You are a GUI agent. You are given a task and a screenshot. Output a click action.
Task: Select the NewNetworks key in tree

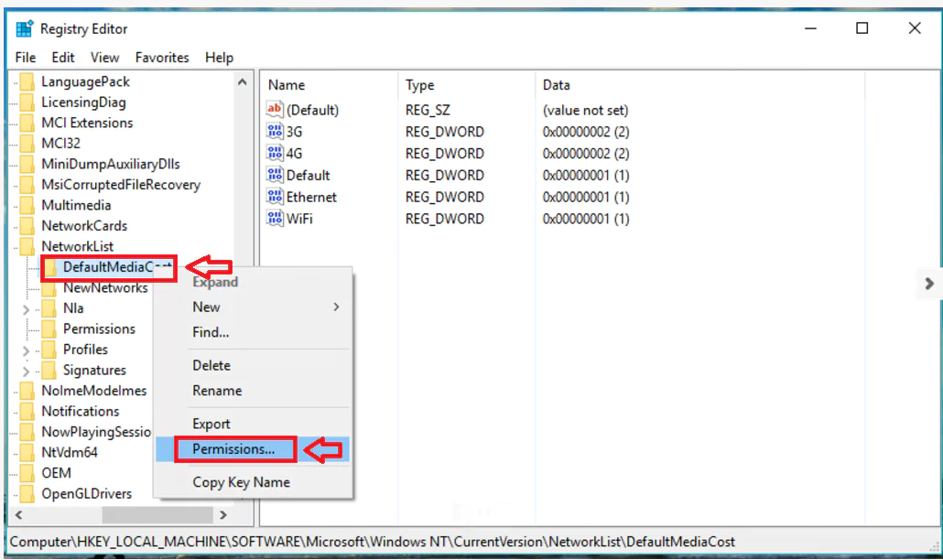coord(104,288)
